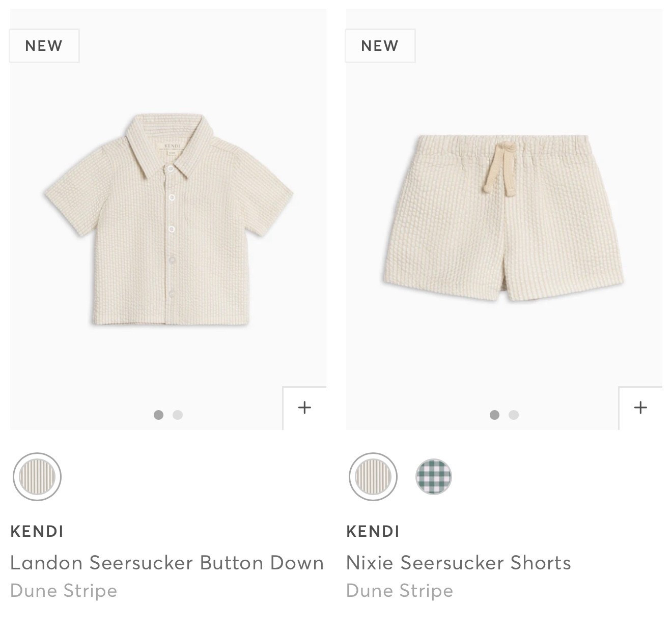Open Landon Seersucker Button Down product page
Screen dimensions: 672x634
point(167,563)
